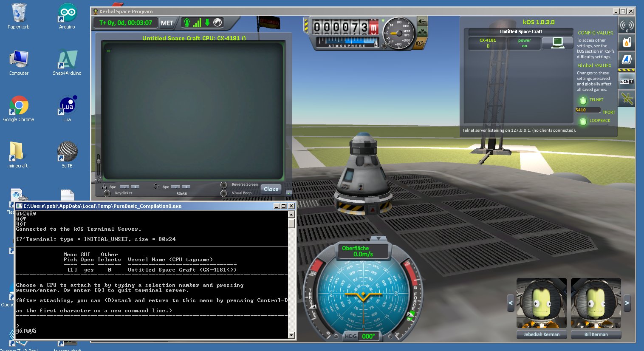This screenshot has width=644, height=351.
Task: Open the resources fuel canister panel
Action: pyautogui.click(x=627, y=42)
